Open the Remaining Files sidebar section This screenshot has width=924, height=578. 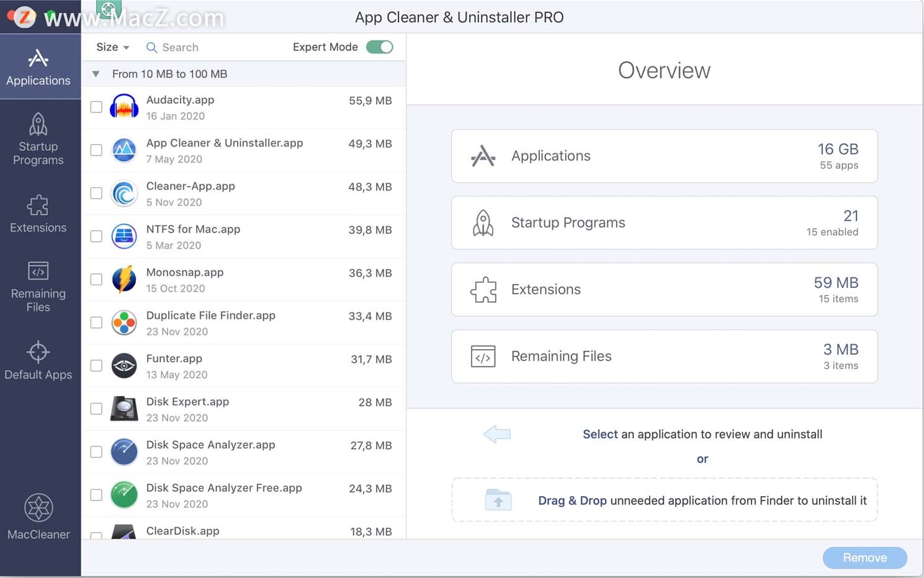tap(38, 287)
